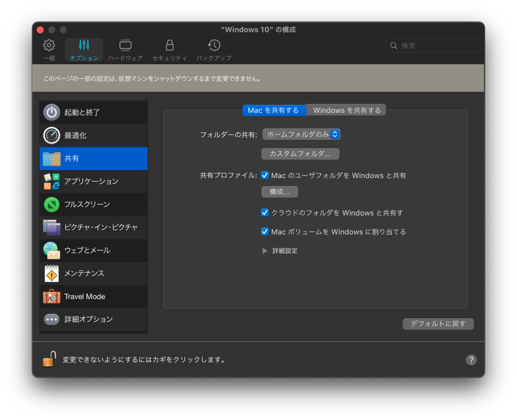The height and width of the screenshot is (420, 517).
Task: Select 詳細オプション sidebar label
Action: (88, 319)
